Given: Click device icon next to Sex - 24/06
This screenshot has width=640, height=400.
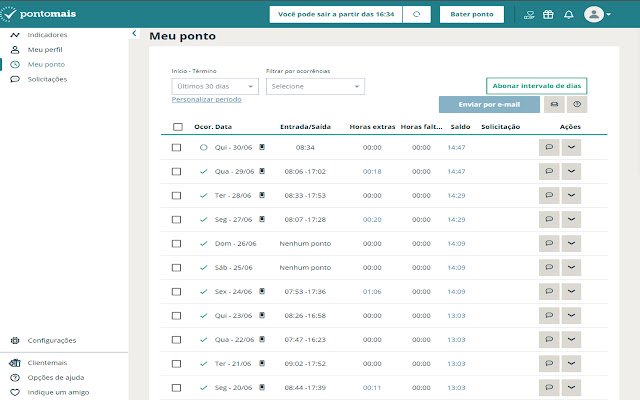Looking at the screenshot, I should coord(262,291).
